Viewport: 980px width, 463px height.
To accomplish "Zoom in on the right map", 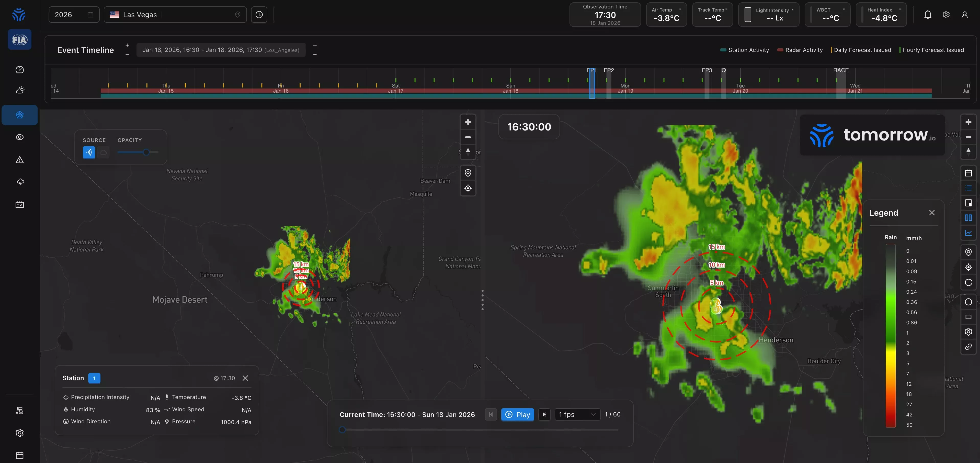I will coord(968,122).
